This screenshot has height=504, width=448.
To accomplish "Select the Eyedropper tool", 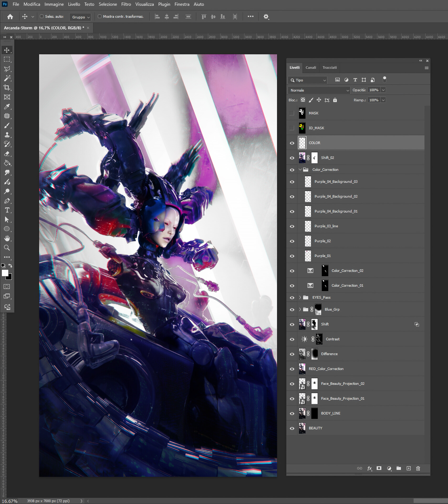I will click(7, 107).
